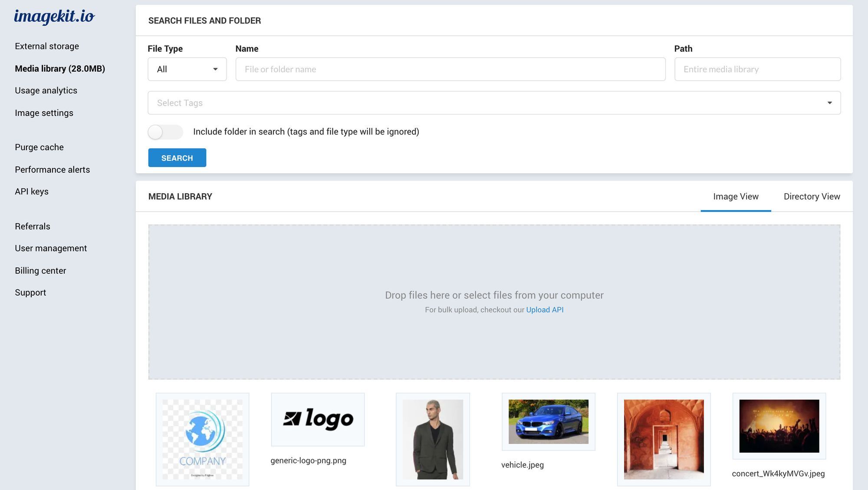This screenshot has width=868, height=490.
Task: Open the generic-logo-png.png thumbnail
Action: tap(318, 419)
